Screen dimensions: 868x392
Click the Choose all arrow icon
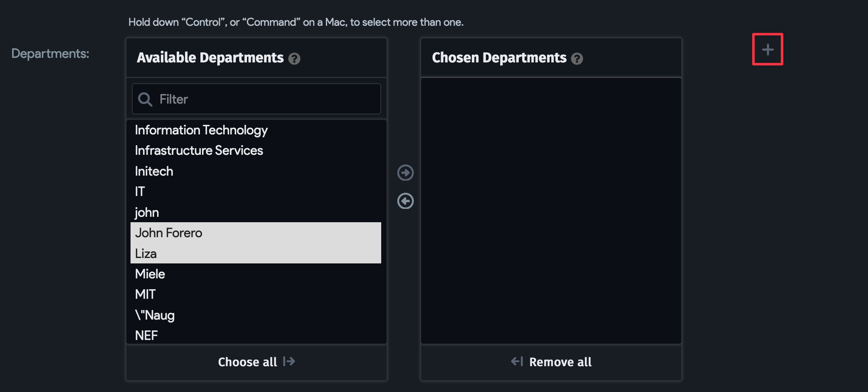(289, 362)
